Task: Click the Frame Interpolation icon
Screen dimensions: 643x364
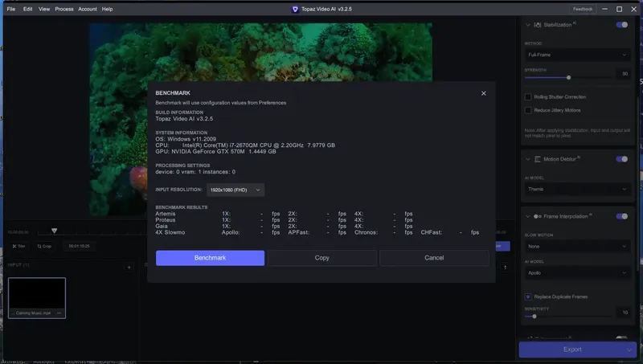Action: coord(537,216)
